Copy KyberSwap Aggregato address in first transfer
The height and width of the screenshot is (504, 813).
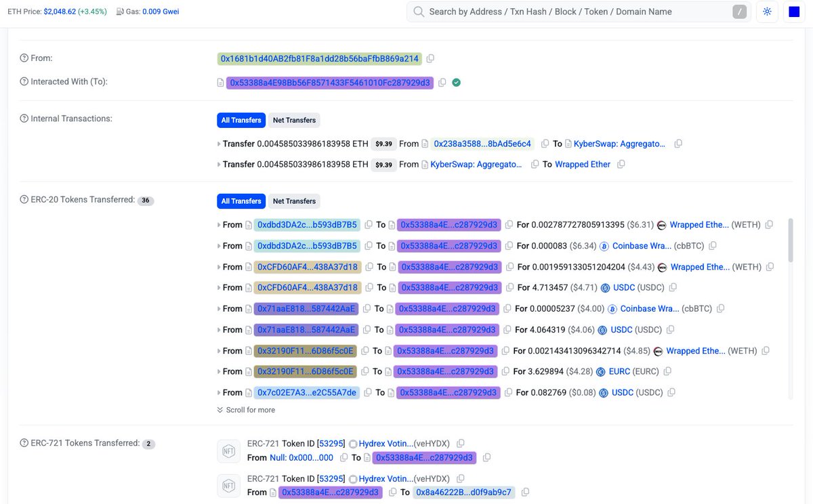click(x=678, y=144)
